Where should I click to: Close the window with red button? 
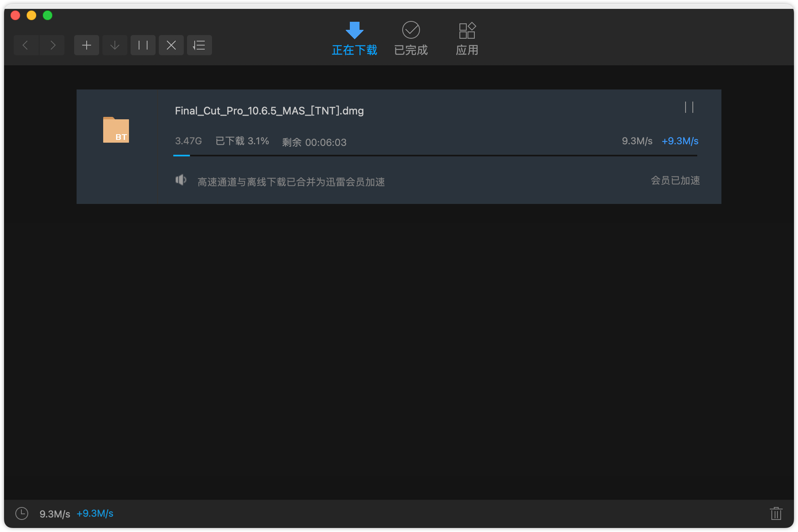pos(15,15)
